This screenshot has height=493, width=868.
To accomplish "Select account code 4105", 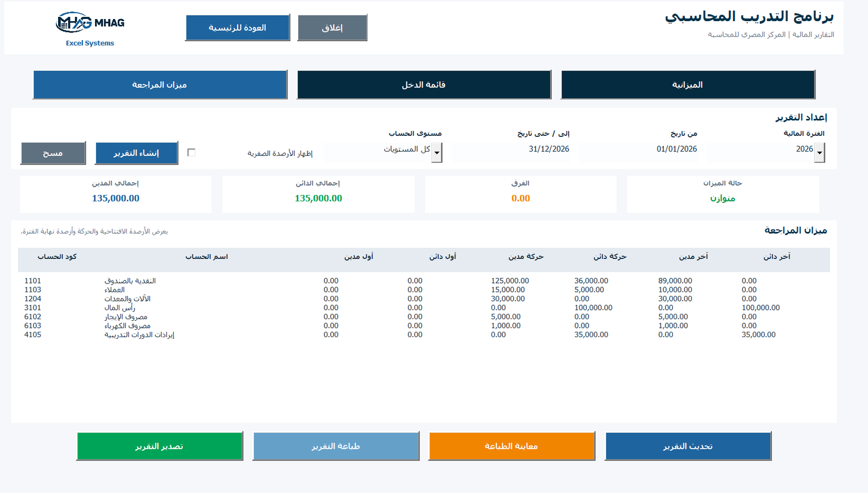I will [x=33, y=334].
